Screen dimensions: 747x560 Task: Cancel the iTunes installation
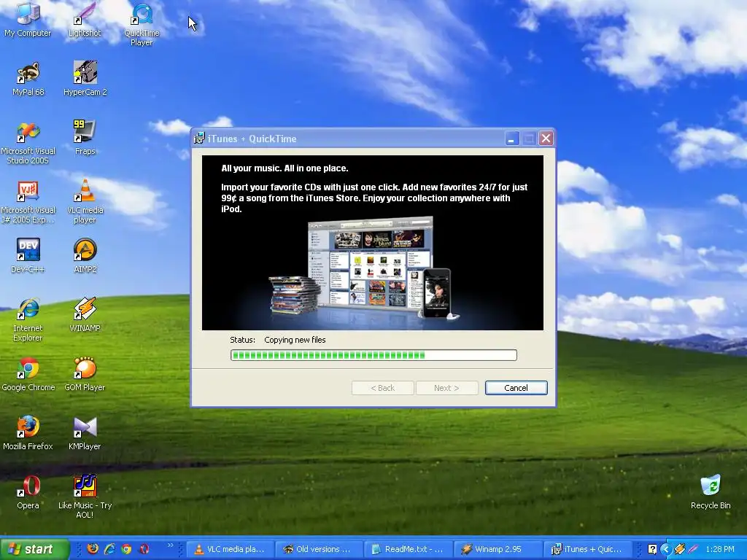point(516,388)
